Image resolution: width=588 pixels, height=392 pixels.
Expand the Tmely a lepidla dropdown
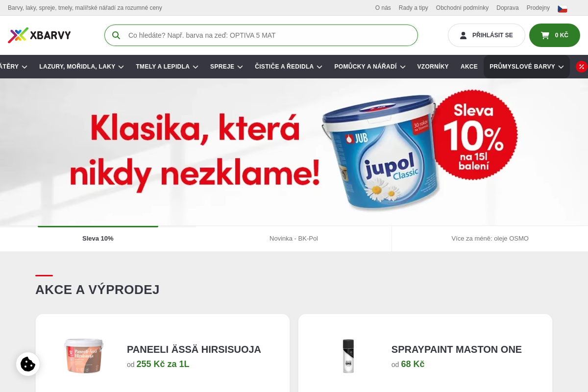click(x=167, y=67)
